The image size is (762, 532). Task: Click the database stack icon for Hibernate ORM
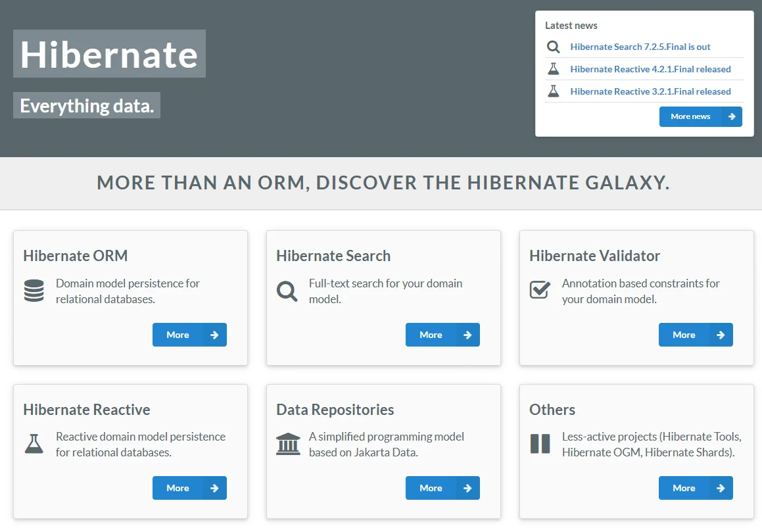(x=34, y=290)
